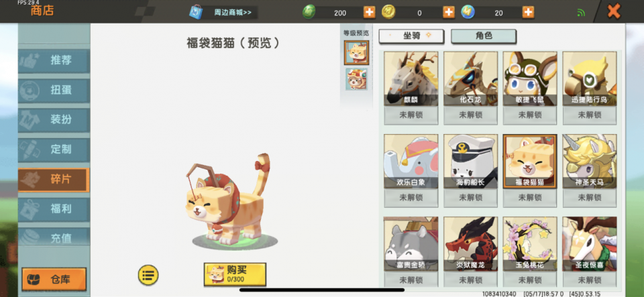Open the 仓库 warehouse button

point(54,280)
